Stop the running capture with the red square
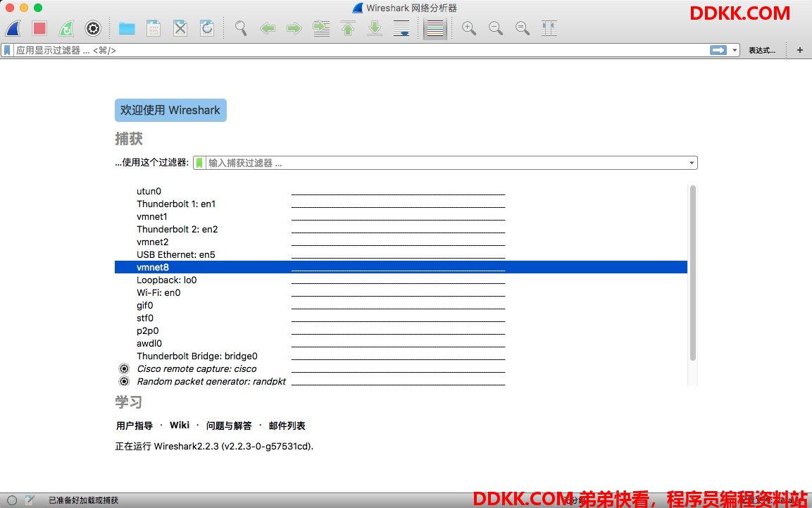 tap(39, 28)
